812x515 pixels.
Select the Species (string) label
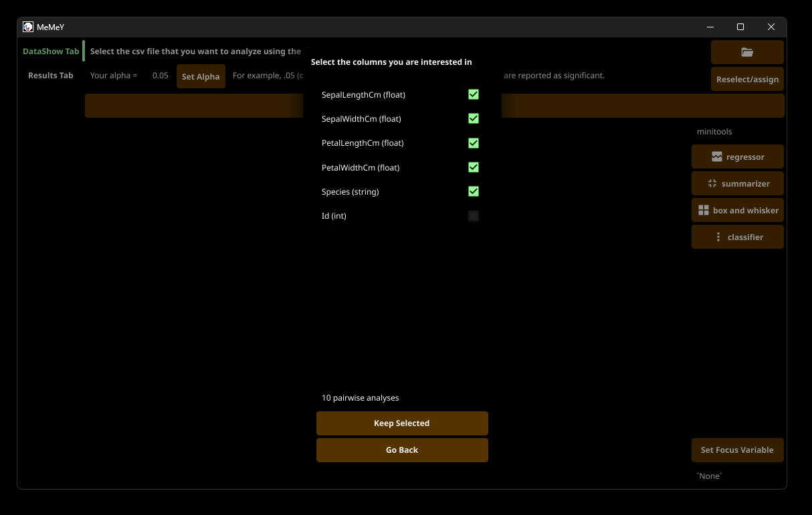[x=350, y=192]
